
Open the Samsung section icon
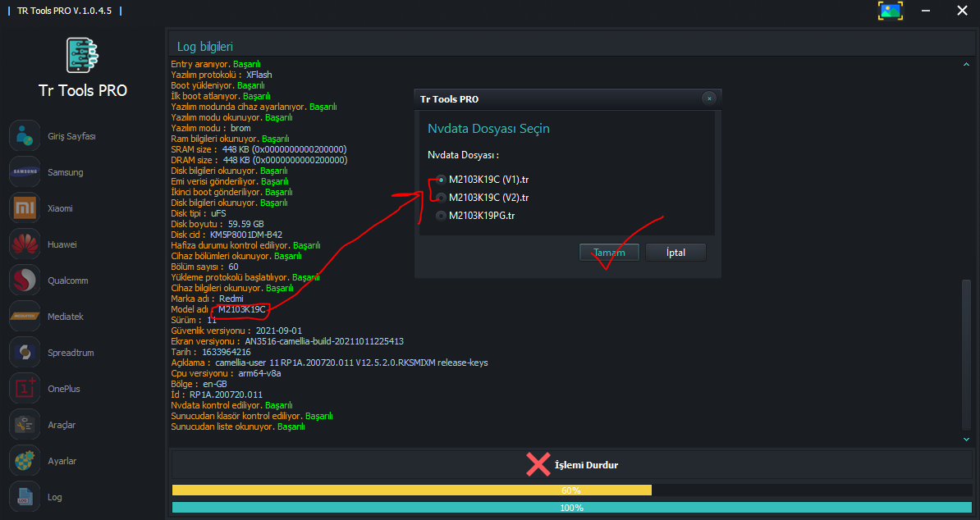tap(25, 171)
